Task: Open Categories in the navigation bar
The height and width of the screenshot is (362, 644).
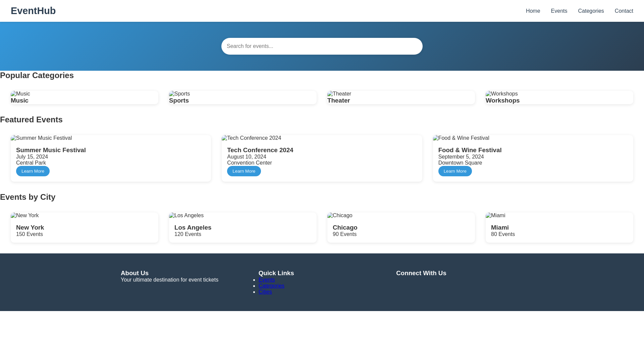Action: [x=591, y=11]
